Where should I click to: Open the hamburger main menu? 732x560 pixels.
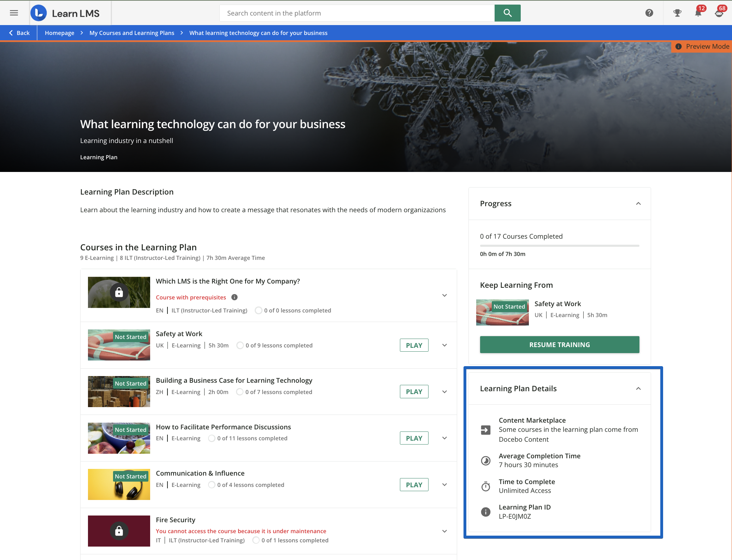[x=14, y=13]
